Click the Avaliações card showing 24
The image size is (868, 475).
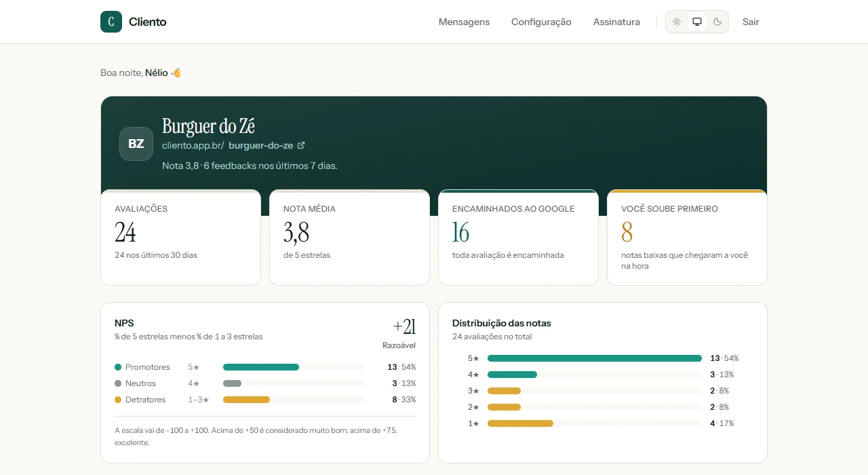tap(180, 237)
